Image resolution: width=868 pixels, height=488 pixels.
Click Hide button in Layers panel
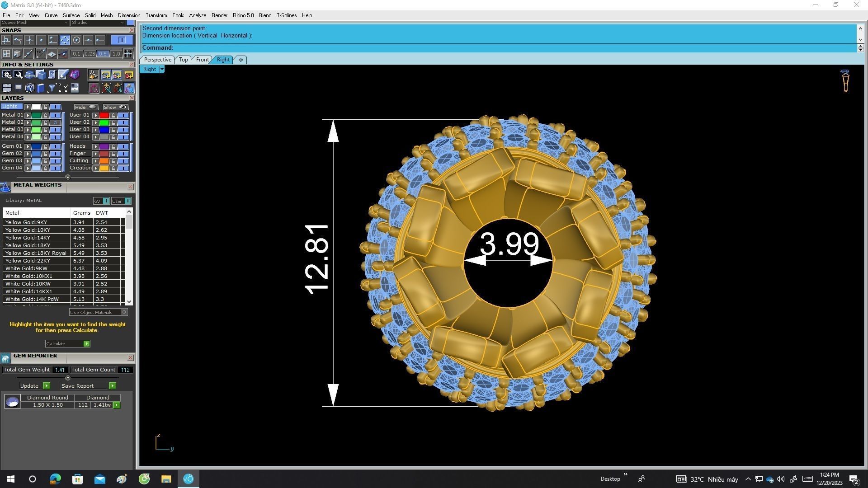pos(86,107)
